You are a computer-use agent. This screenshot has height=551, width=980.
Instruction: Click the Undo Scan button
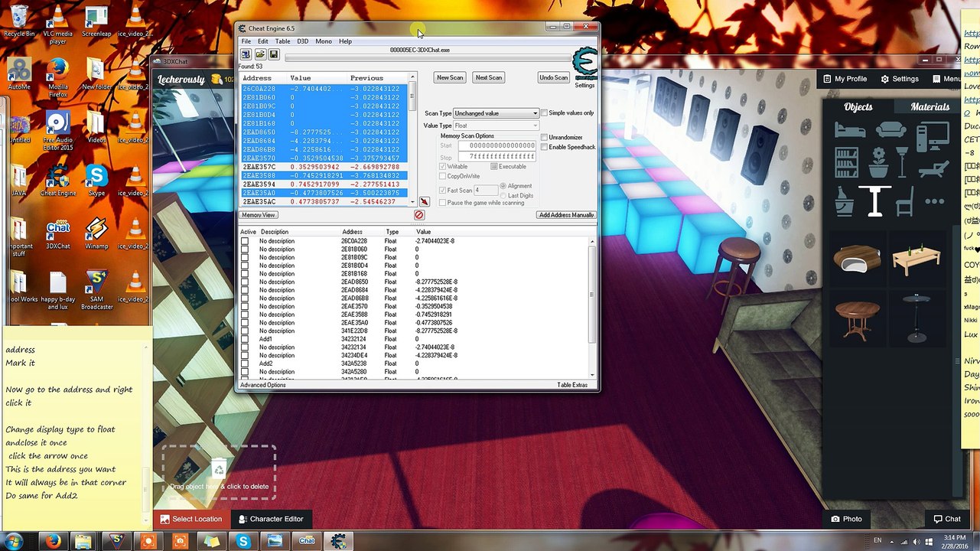point(553,77)
